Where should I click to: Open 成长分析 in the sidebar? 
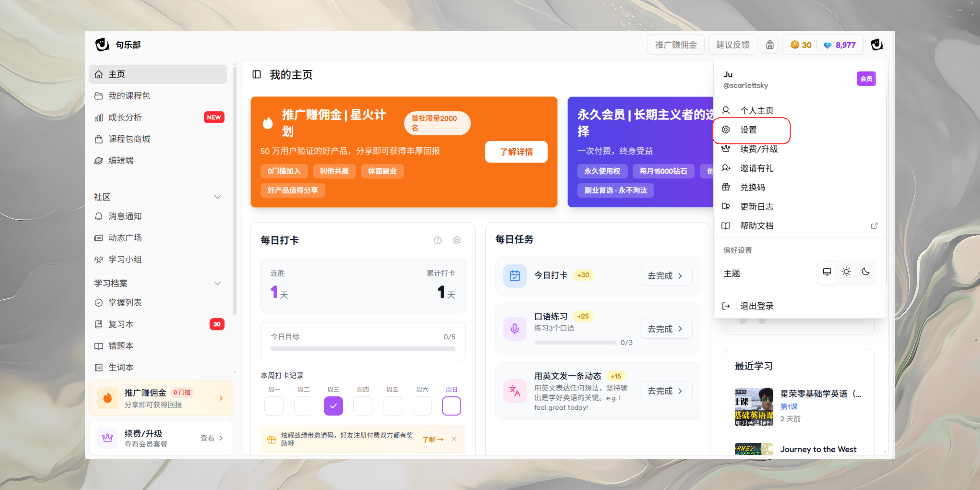point(125,117)
